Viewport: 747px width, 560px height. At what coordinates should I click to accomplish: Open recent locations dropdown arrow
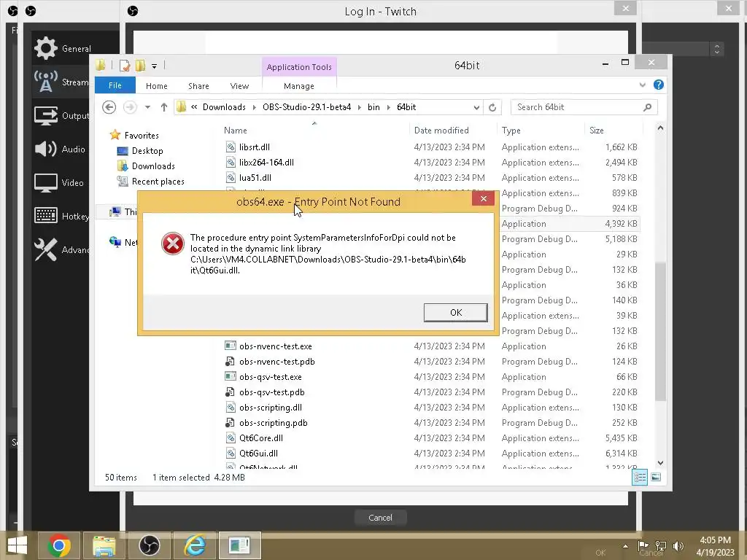click(147, 107)
